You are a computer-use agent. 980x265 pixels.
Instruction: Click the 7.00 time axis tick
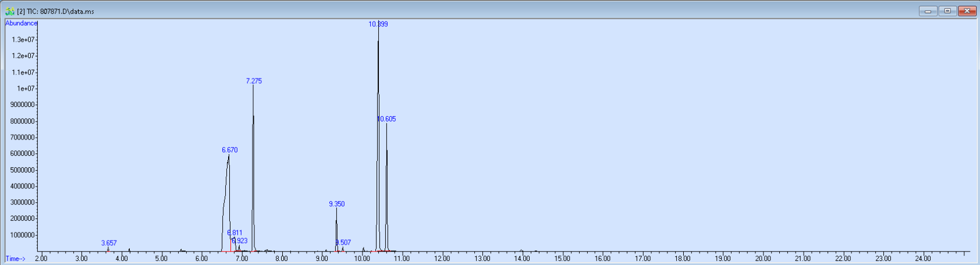tap(242, 259)
